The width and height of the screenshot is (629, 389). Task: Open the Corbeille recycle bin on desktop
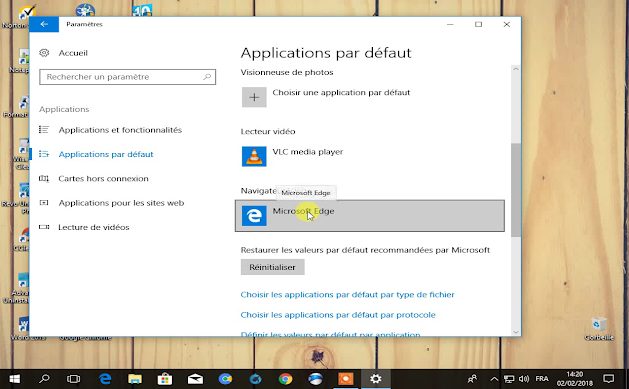click(599, 329)
